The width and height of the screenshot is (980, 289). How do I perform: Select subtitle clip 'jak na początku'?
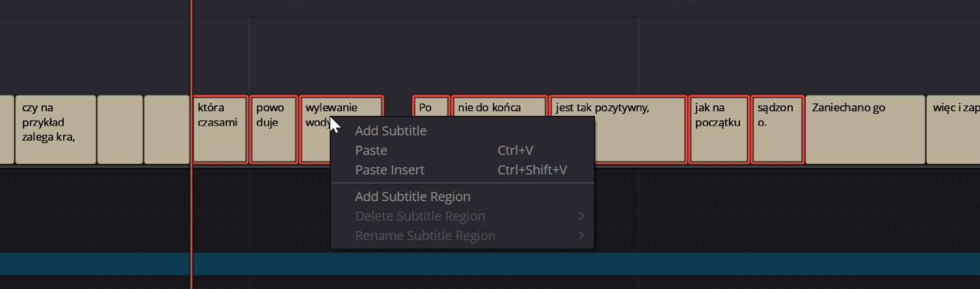coord(719,130)
